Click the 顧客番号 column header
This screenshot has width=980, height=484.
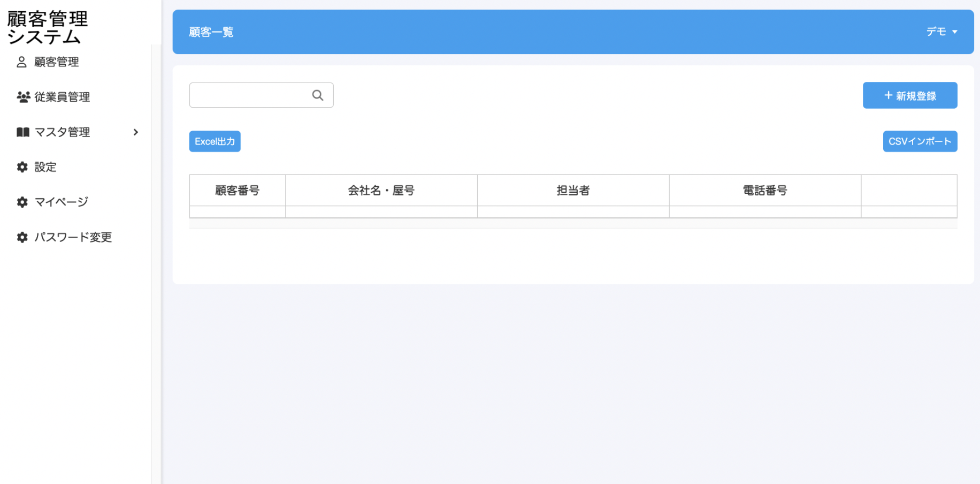[237, 191]
